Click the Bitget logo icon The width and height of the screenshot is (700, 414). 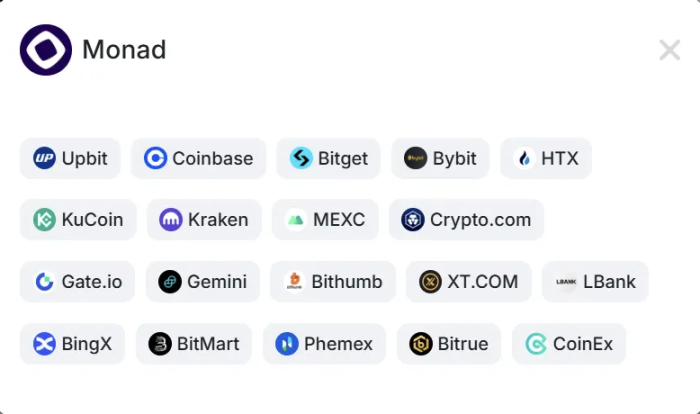point(301,158)
